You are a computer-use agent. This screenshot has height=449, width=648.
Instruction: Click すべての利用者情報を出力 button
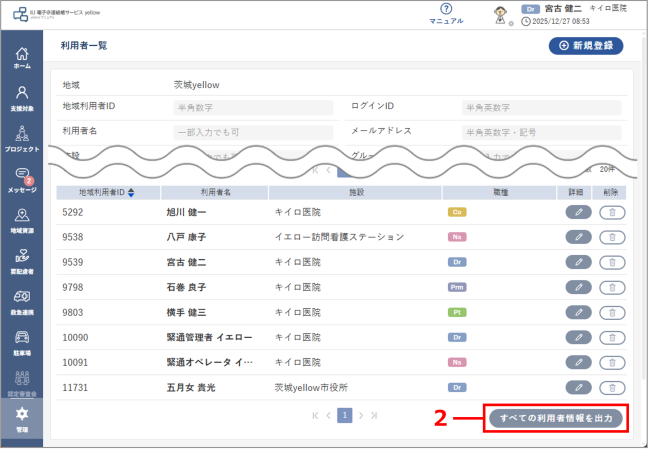[x=557, y=418]
